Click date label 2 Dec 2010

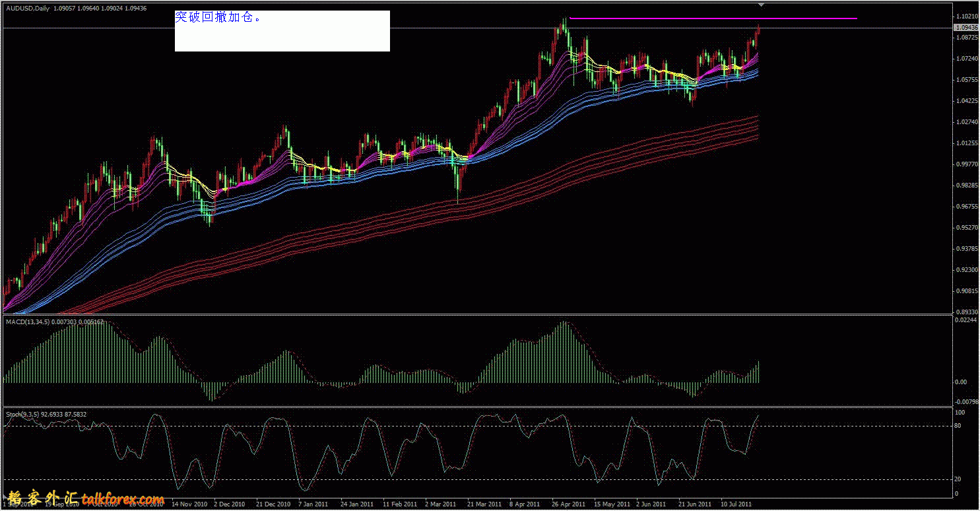click(229, 504)
